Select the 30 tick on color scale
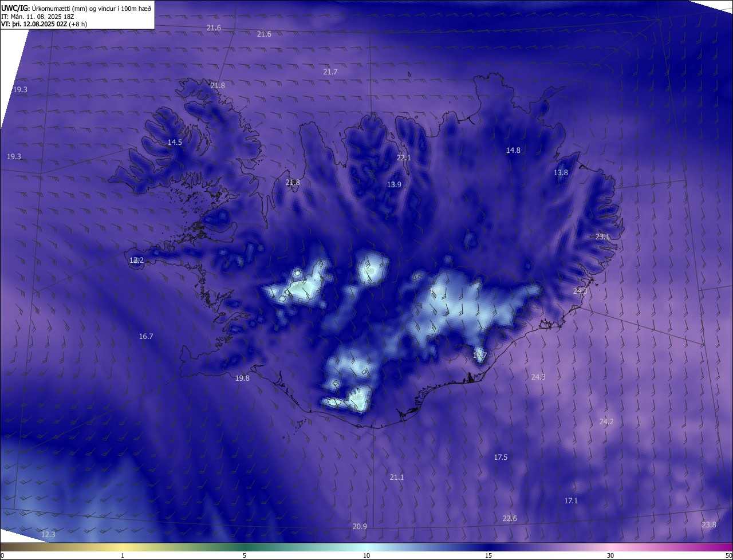Image resolution: width=733 pixels, height=560 pixels. pyautogui.click(x=610, y=556)
